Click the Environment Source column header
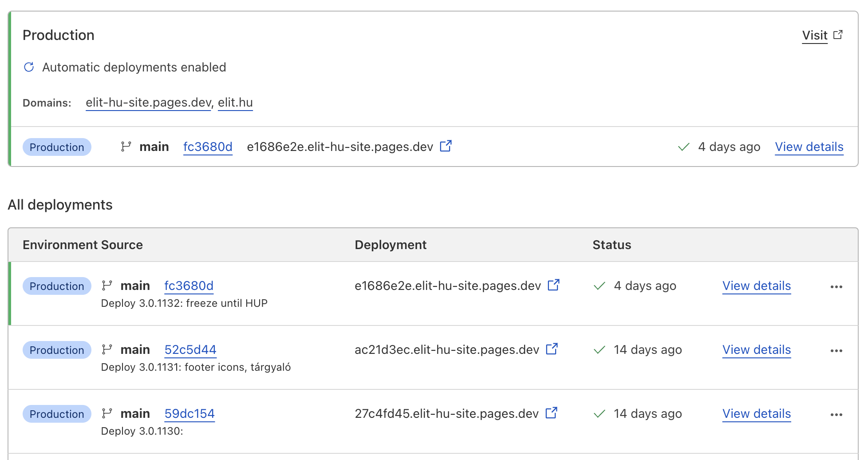The height and width of the screenshot is (460, 868). (83, 245)
